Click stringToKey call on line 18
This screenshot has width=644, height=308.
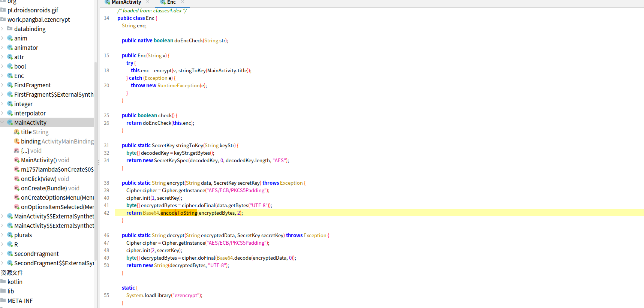tap(192, 70)
